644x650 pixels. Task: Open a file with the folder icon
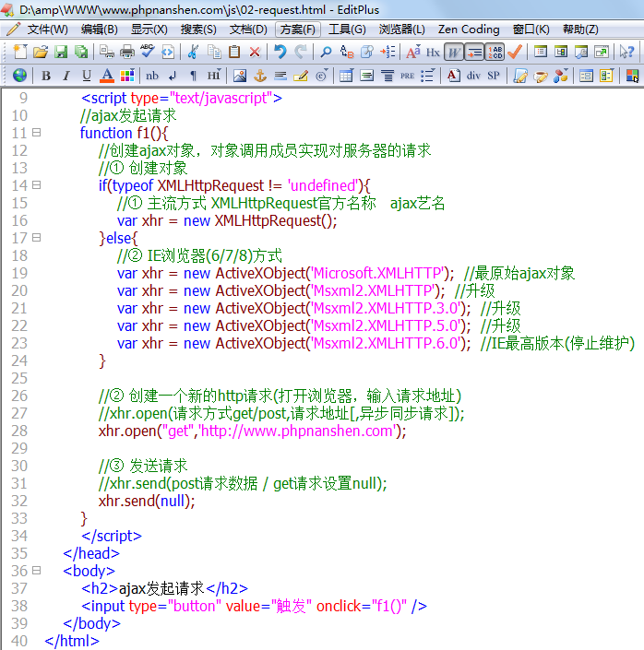coord(41,52)
